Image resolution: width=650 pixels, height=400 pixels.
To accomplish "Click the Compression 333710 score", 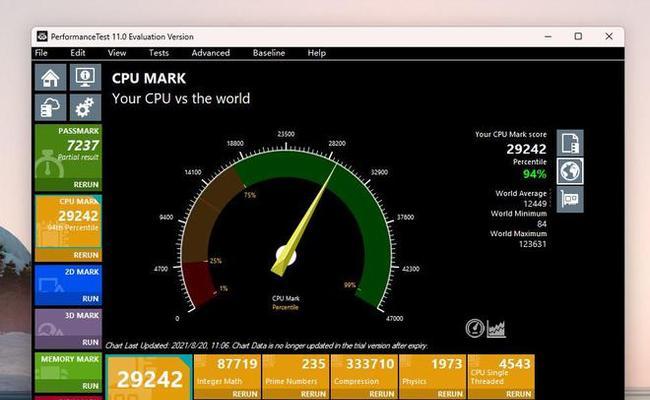I will (370, 364).
